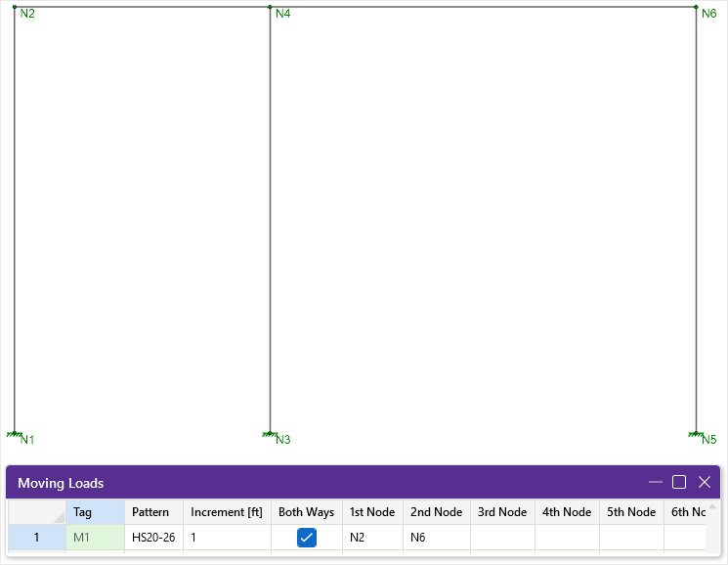This screenshot has width=728, height=565.
Task: Open the 1st Node cell containing N2
Action: [x=372, y=538]
